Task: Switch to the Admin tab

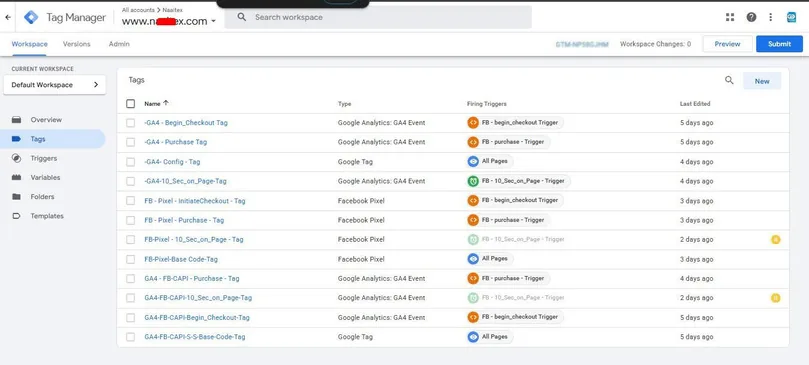Action: click(x=119, y=44)
